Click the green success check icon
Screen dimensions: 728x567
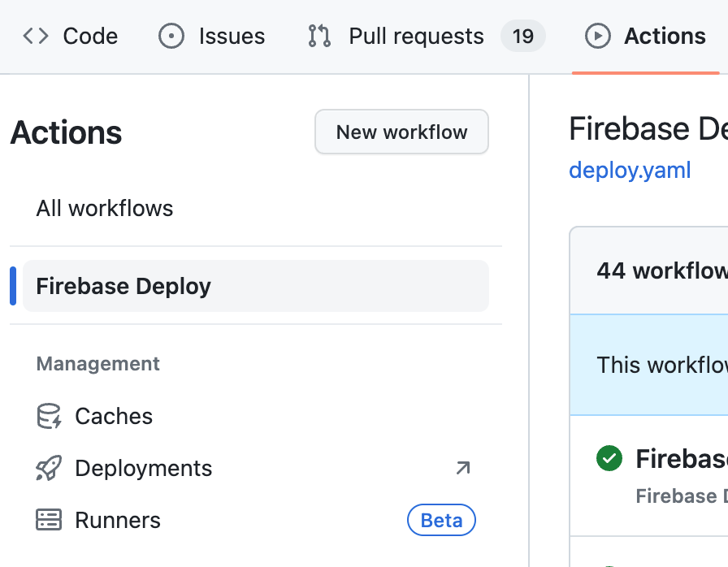coord(609,458)
